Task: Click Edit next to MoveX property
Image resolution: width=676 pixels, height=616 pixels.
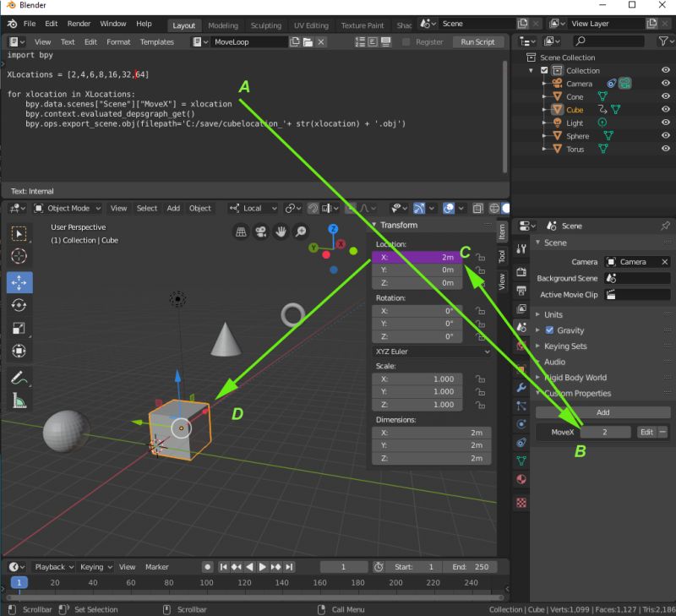Action: click(x=646, y=433)
